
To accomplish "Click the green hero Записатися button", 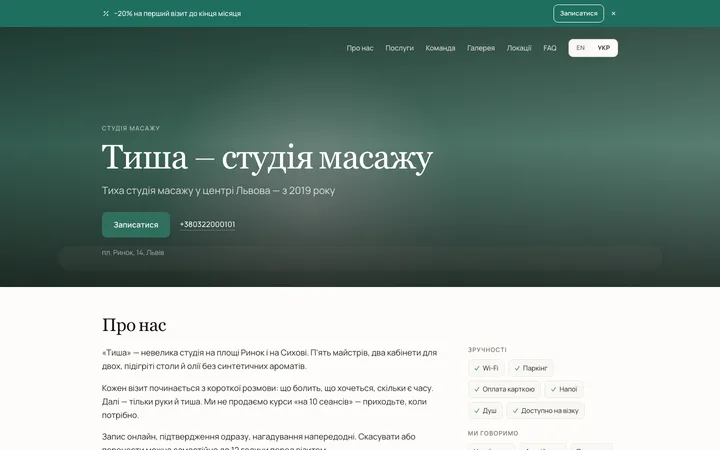I will [x=136, y=225].
